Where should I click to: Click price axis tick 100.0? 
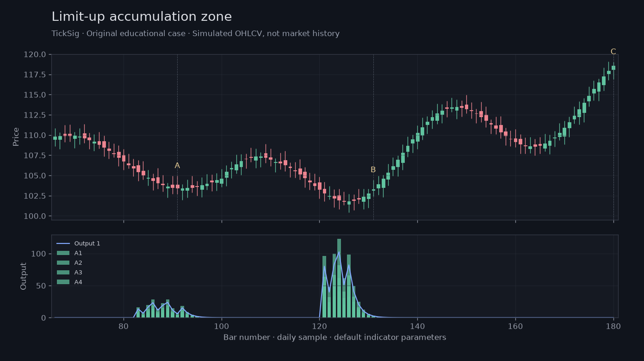pyautogui.click(x=35, y=216)
